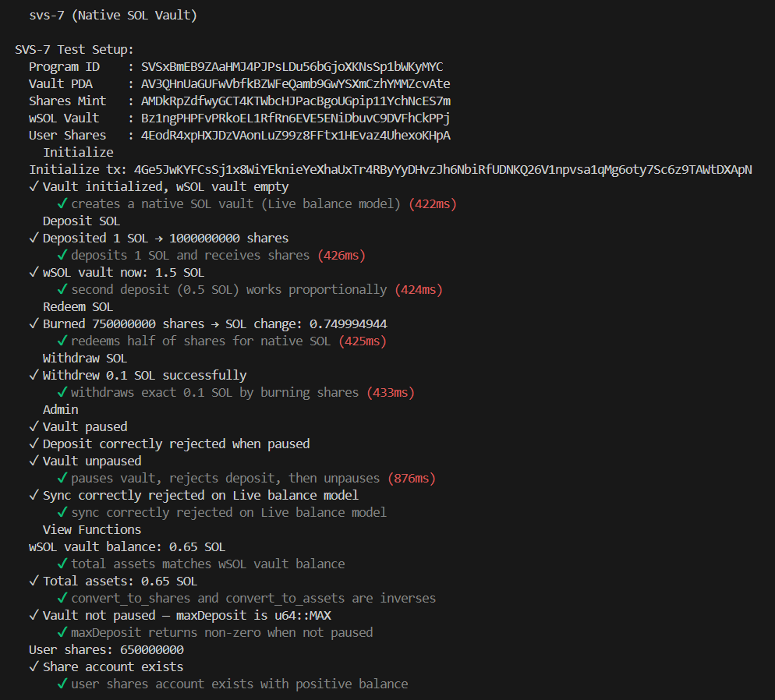Click the 'Vault paused' log line

point(85,427)
